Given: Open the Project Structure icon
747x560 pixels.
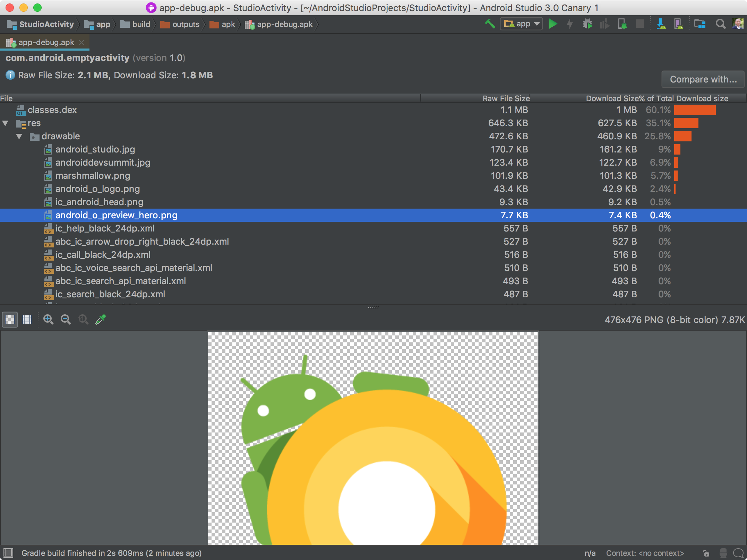Looking at the screenshot, I should pyautogui.click(x=699, y=24).
